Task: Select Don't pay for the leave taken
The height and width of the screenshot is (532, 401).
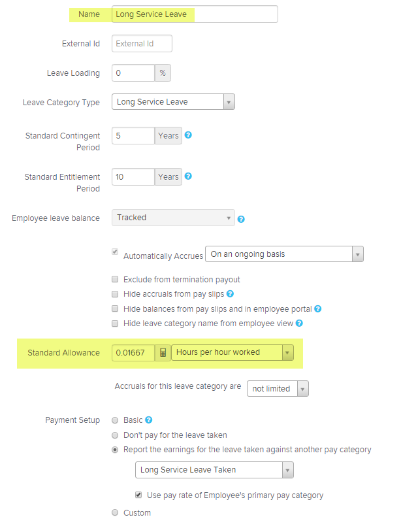Action: [115, 435]
